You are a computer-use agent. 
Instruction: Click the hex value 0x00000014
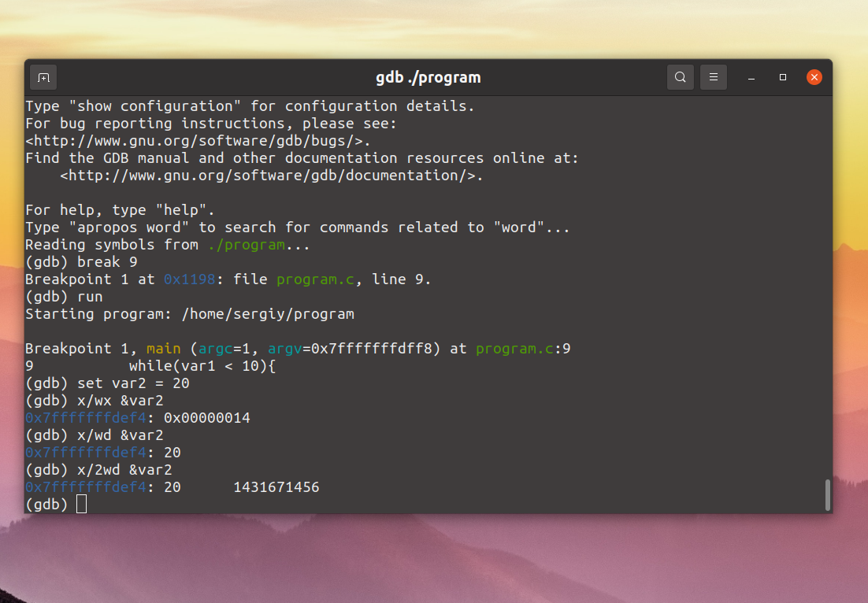[207, 418]
